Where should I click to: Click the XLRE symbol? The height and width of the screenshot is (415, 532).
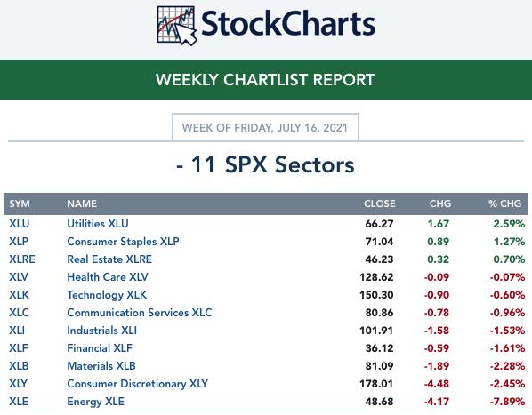click(22, 259)
